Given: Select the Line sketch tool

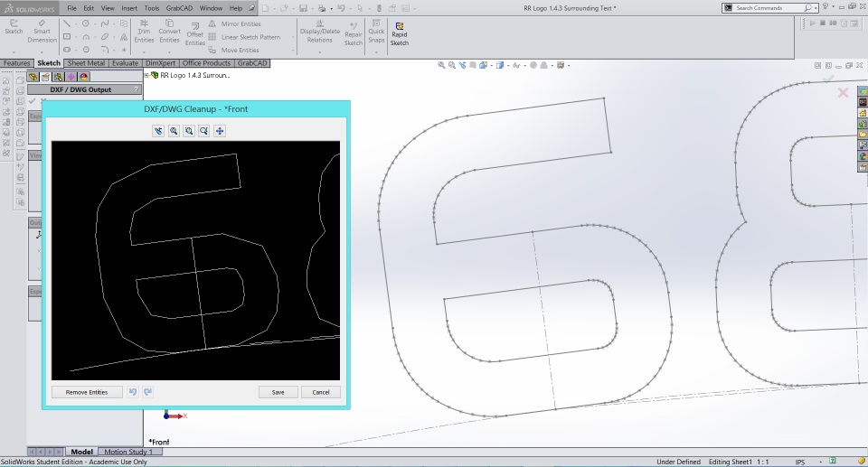Looking at the screenshot, I should pyautogui.click(x=67, y=23).
